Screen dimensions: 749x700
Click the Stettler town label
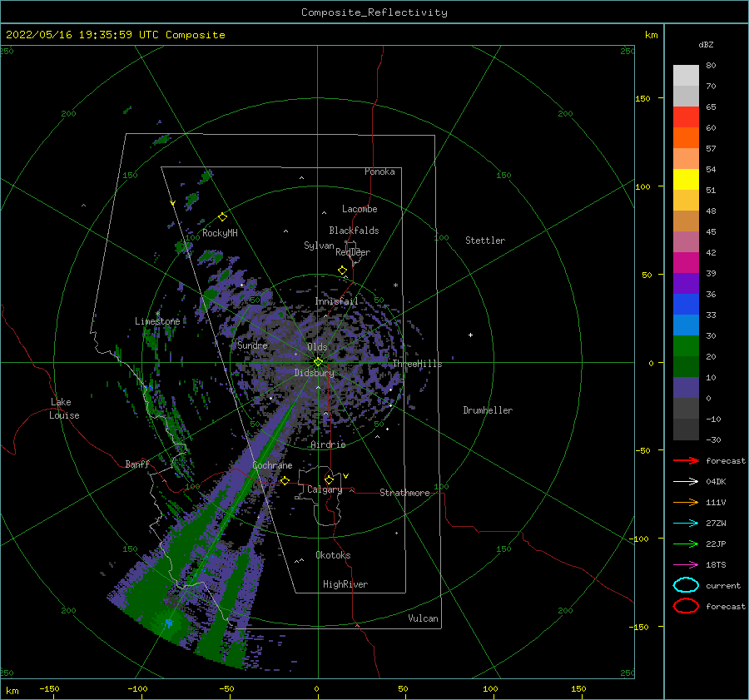485,241
